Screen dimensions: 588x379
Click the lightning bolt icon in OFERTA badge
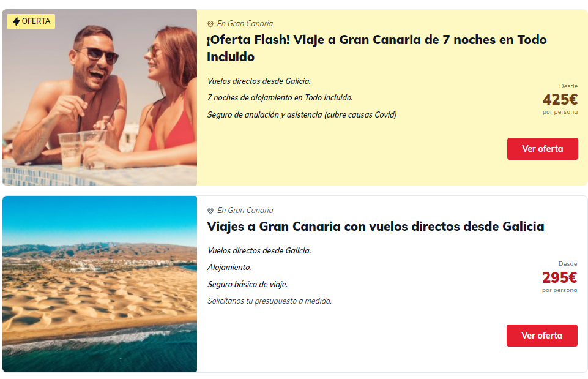[16, 21]
